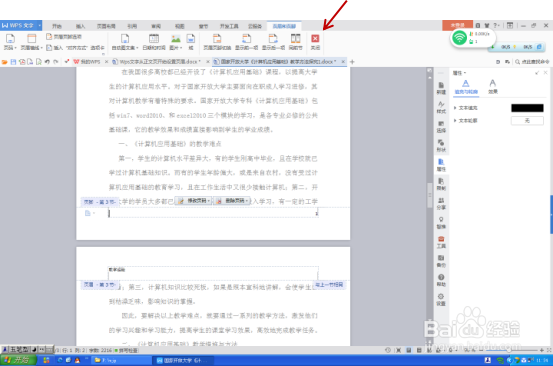Click the 未登录 (not signed in) button
Screen dimensions: 553x366
(457, 25)
